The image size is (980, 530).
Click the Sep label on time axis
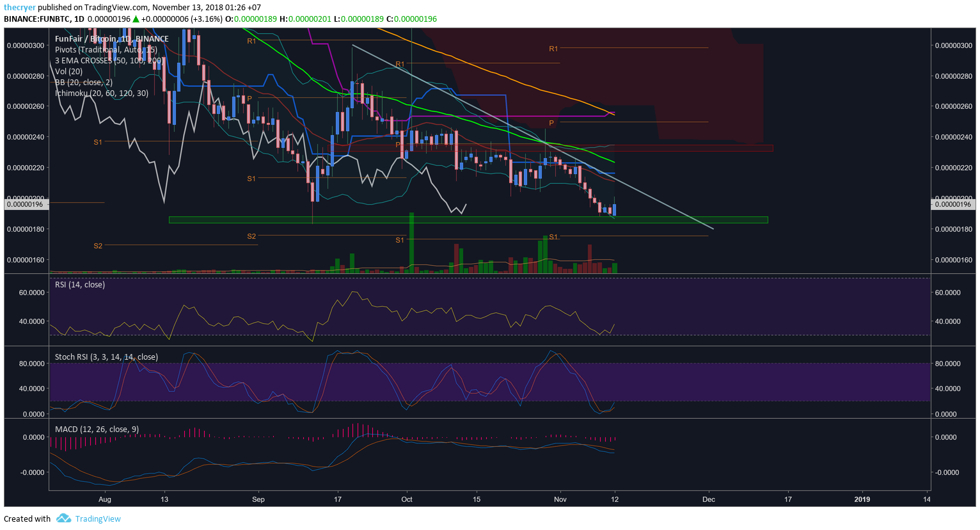(258, 499)
